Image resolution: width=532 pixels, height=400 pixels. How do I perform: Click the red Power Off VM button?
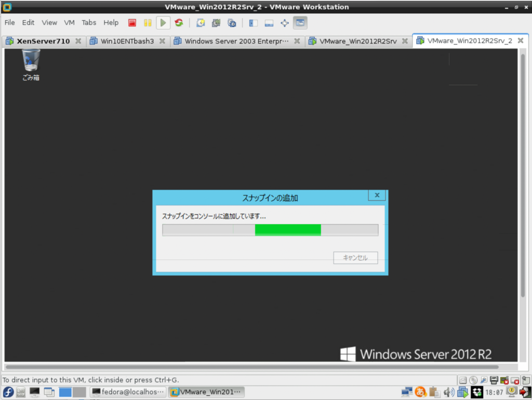132,23
